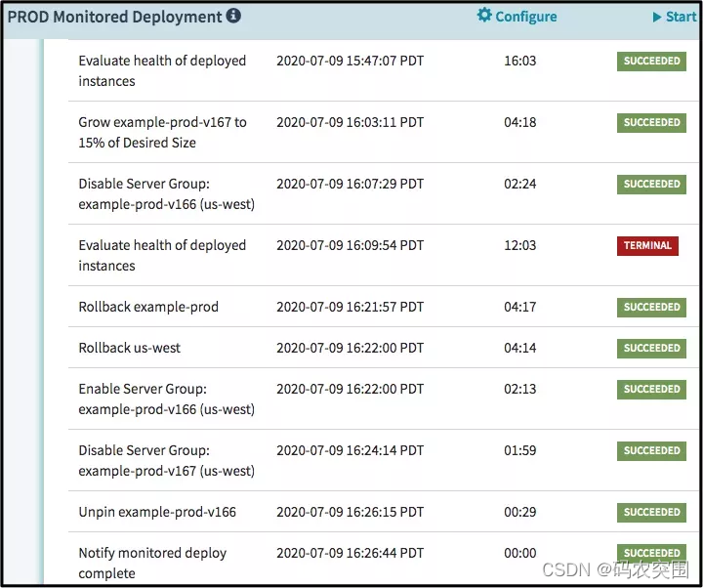The height and width of the screenshot is (588, 703).
Task: Open the Grow example-prod-v167 to 15% stage
Action: [383, 132]
